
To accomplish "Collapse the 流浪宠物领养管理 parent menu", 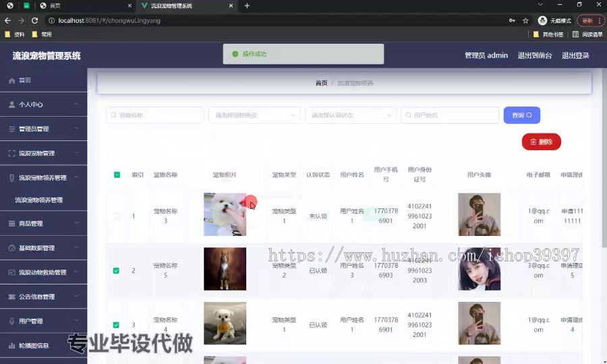I will [43, 177].
